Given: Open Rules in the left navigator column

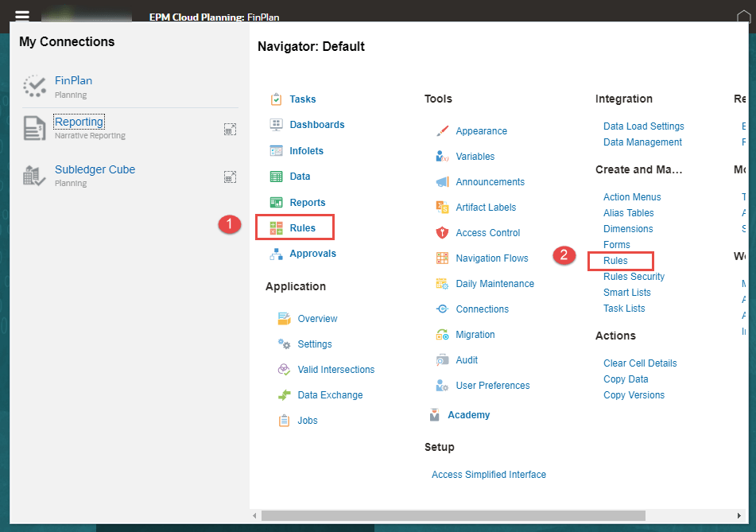Looking at the screenshot, I should [x=302, y=228].
